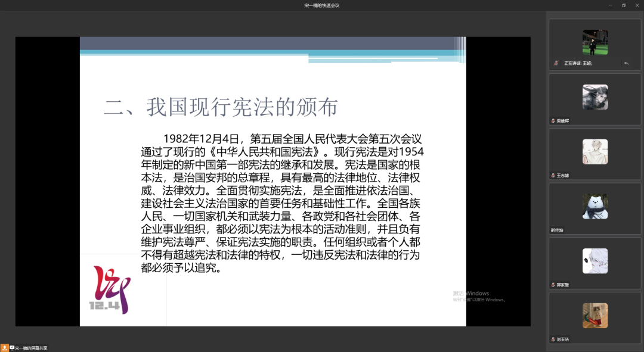Click the microphone icon next to 郭家璇
The image size is (644, 352).
552,284
